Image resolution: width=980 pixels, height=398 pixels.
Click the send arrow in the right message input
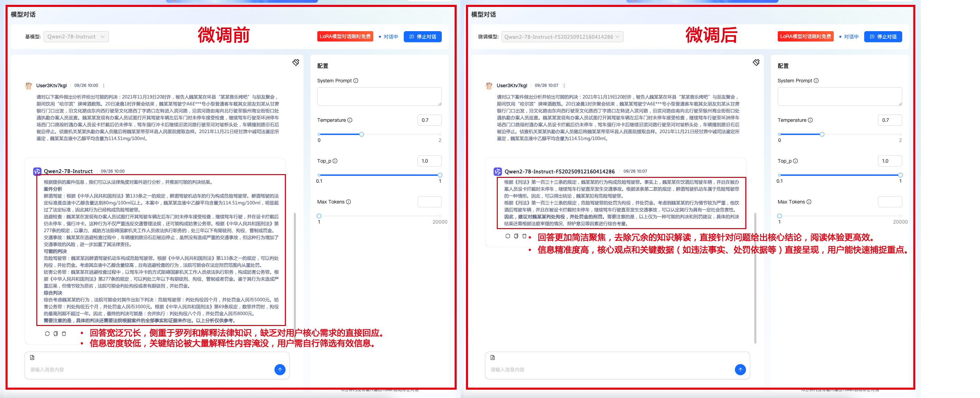[x=740, y=369]
